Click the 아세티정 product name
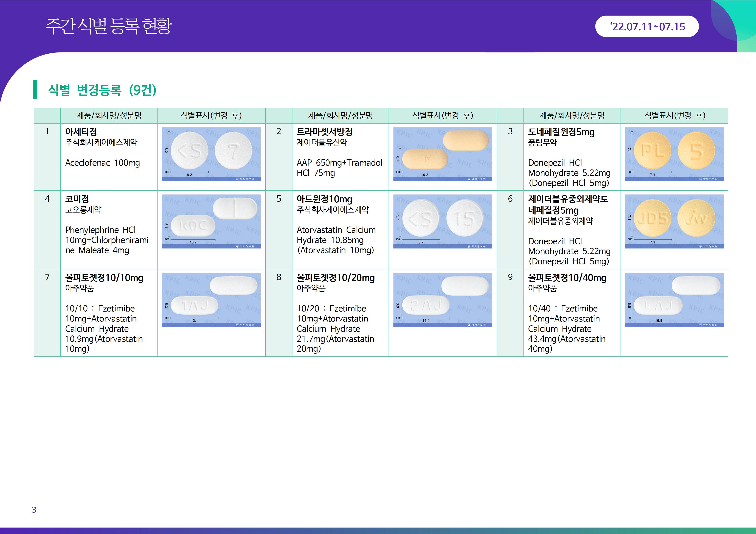 (81, 132)
